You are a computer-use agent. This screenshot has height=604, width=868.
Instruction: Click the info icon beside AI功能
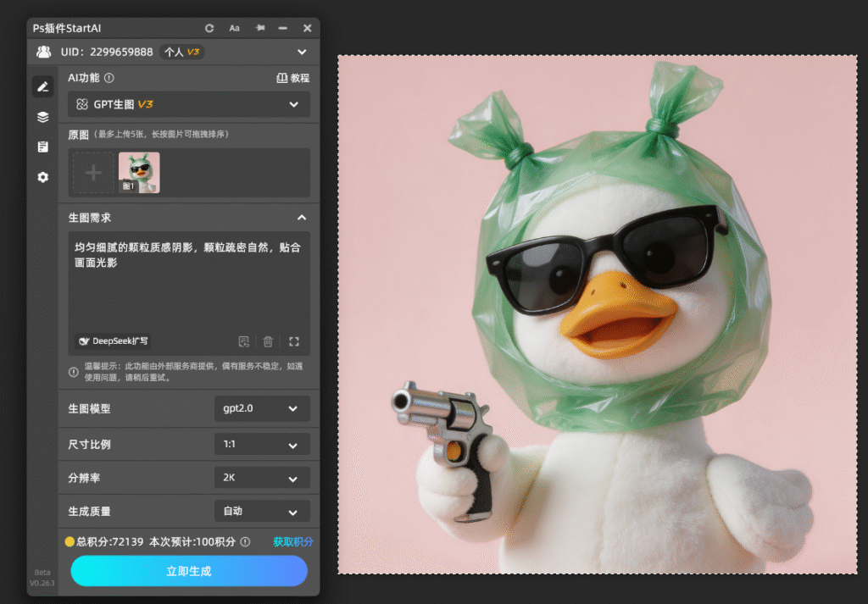coord(109,78)
